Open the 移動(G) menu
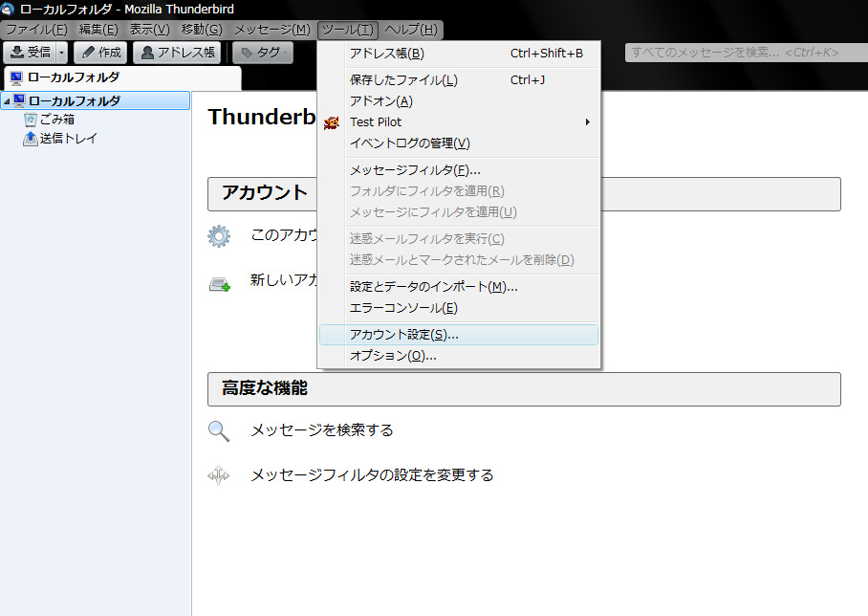 (x=202, y=30)
